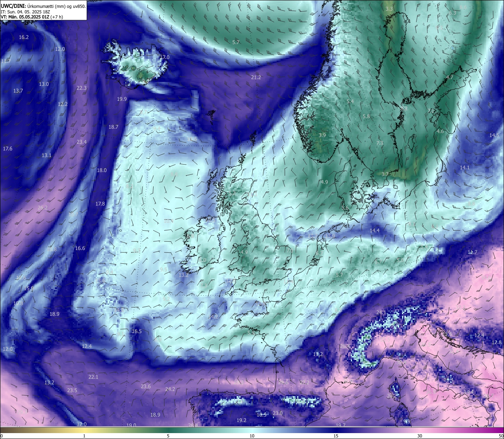Screen dimensions: 504x439
Task: Click the 18.0 value label
Action: pos(102,170)
